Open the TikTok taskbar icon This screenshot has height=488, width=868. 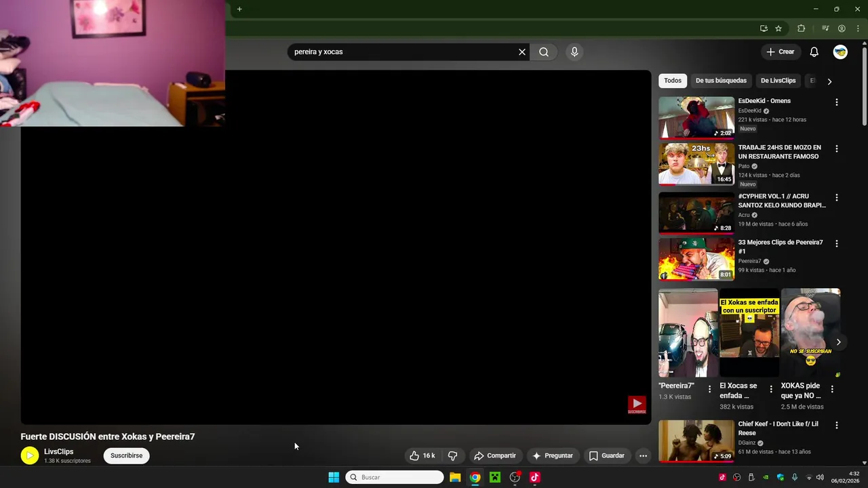535,477
